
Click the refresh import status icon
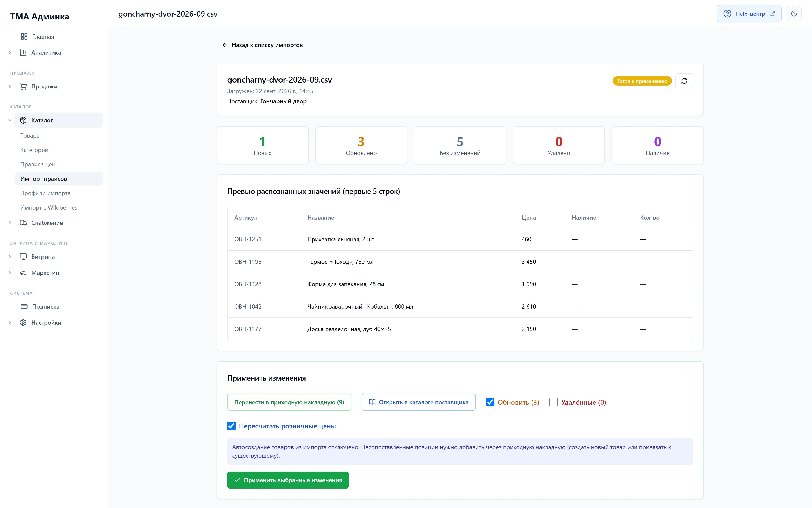(x=684, y=81)
